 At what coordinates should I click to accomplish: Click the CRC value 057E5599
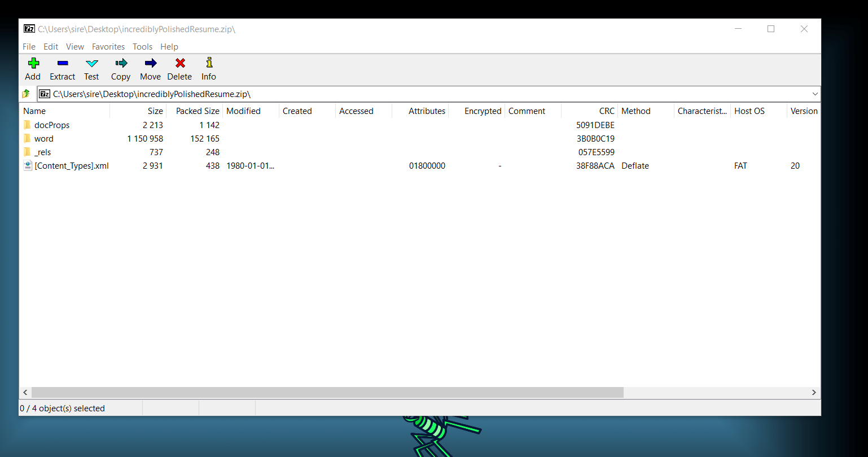pyautogui.click(x=597, y=152)
